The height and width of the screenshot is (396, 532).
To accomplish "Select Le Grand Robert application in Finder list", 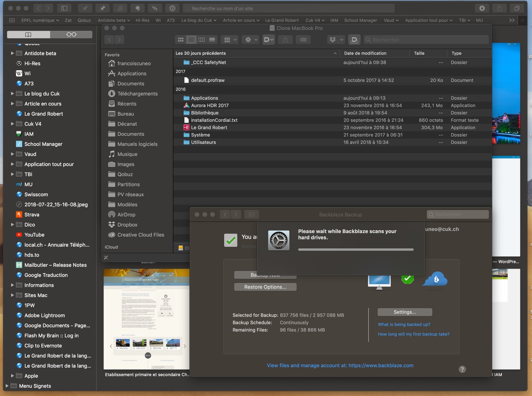I will 332,128.
